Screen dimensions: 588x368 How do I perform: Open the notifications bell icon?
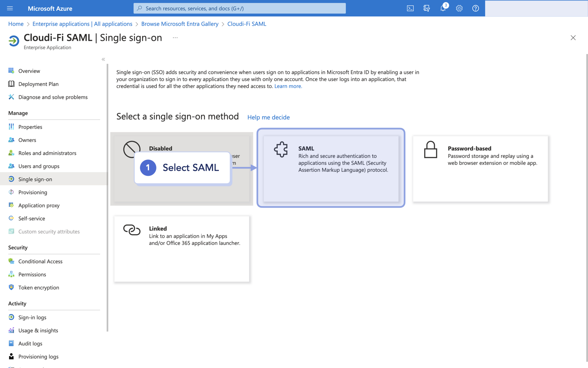[x=443, y=8]
